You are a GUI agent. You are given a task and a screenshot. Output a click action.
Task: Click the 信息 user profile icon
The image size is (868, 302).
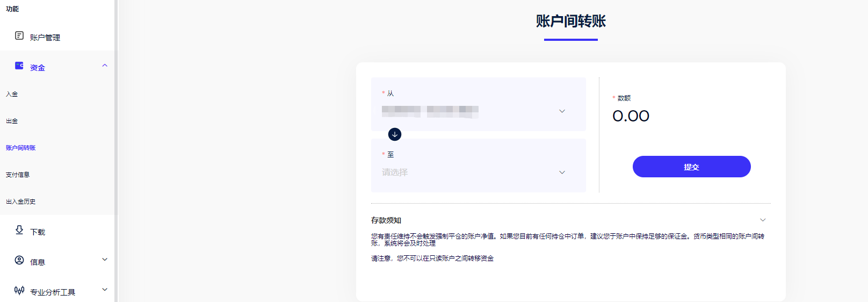[19, 260]
